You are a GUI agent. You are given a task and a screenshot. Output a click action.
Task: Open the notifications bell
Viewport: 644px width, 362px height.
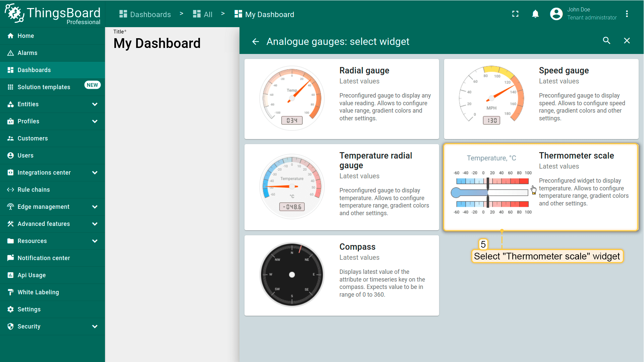[x=535, y=14]
